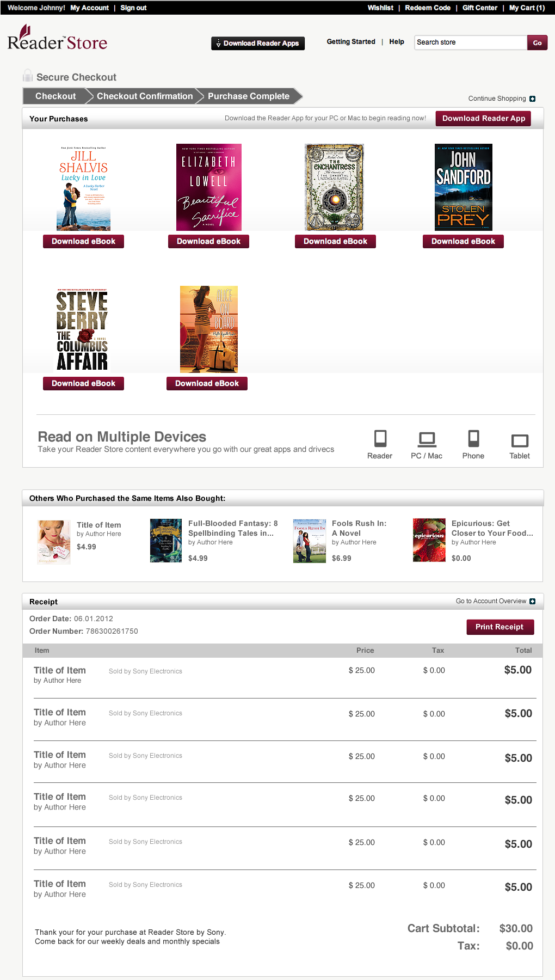The height and width of the screenshot is (980, 555).
Task: Download eBook for Alice on Board
Action: click(x=207, y=383)
